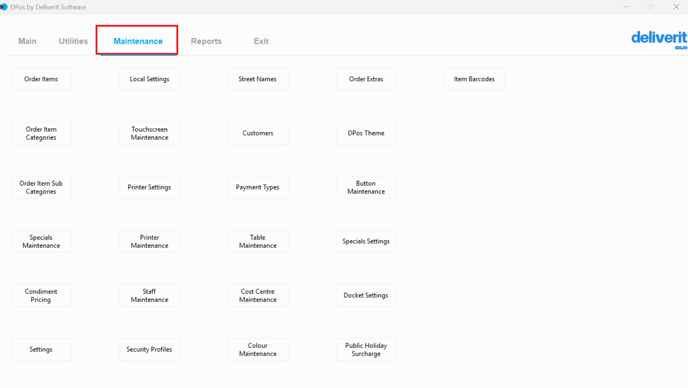This screenshot has width=688, height=388.
Task: Open Street Names
Action: tap(258, 79)
